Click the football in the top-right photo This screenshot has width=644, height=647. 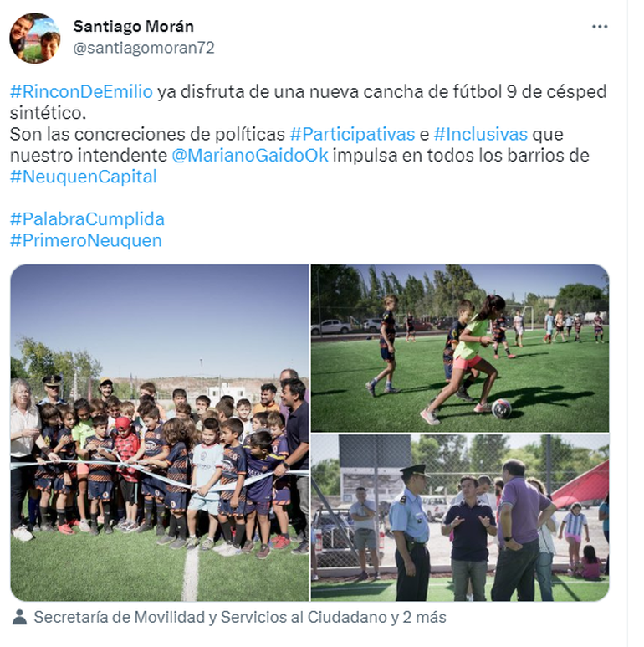501,408
